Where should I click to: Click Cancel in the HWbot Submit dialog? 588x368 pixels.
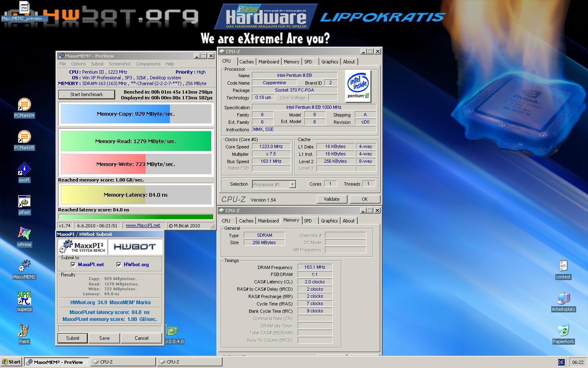coord(142,338)
